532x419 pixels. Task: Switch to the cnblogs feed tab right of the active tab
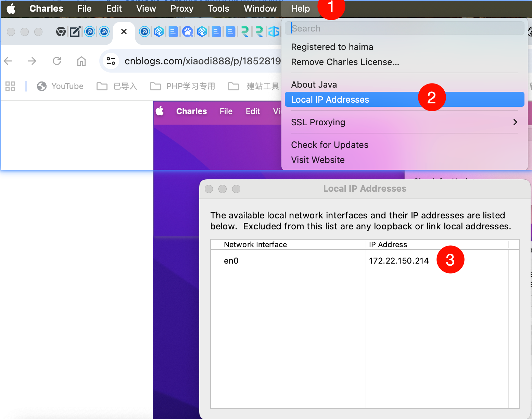tap(144, 32)
